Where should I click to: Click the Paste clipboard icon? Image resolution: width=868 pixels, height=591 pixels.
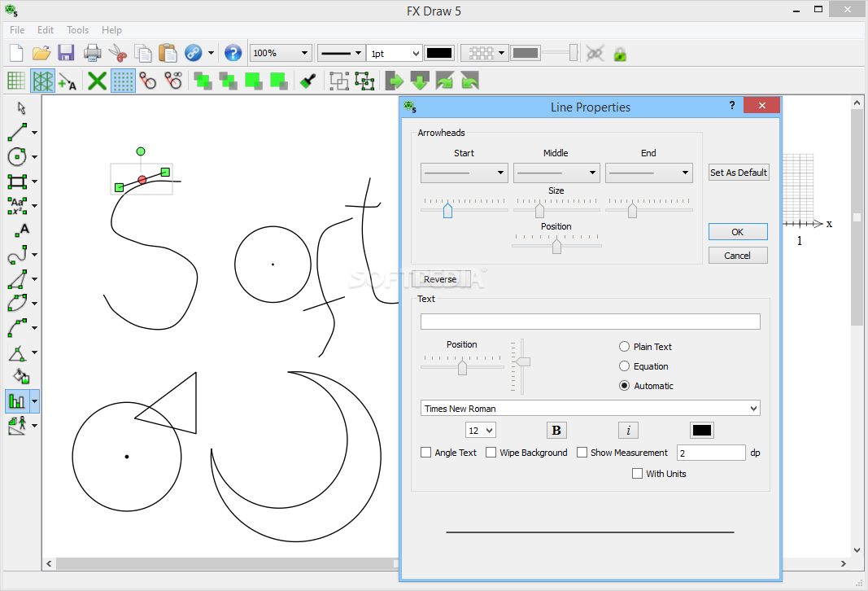point(168,53)
